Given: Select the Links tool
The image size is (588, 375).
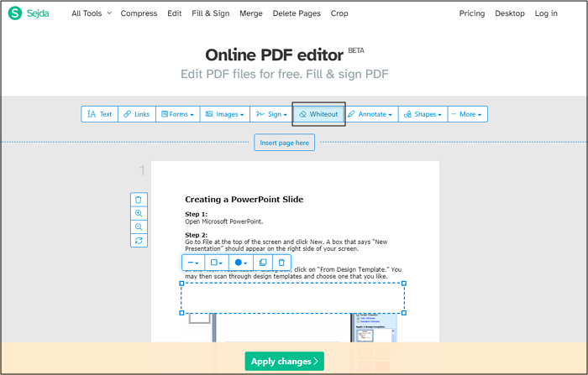Looking at the screenshot, I should (137, 114).
